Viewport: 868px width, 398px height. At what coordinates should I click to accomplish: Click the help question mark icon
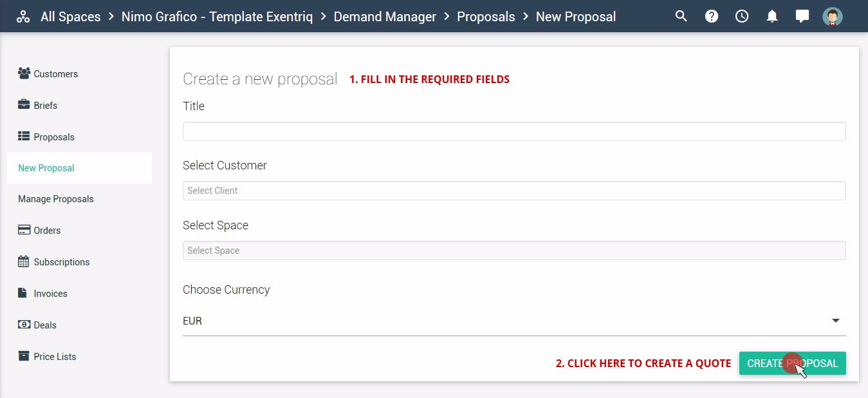click(x=712, y=16)
